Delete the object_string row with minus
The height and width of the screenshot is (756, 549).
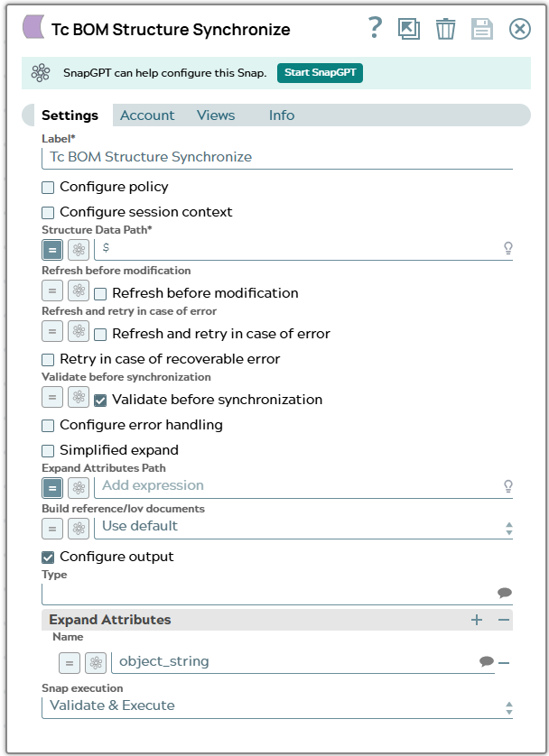point(504,663)
